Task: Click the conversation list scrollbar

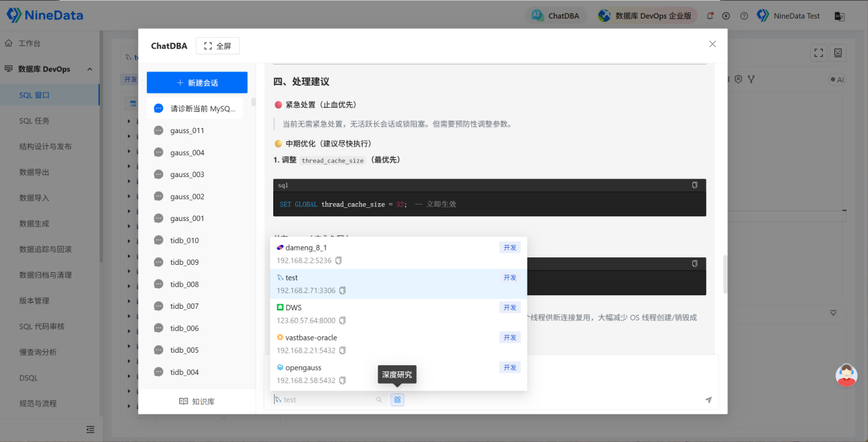Action: click(x=253, y=102)
